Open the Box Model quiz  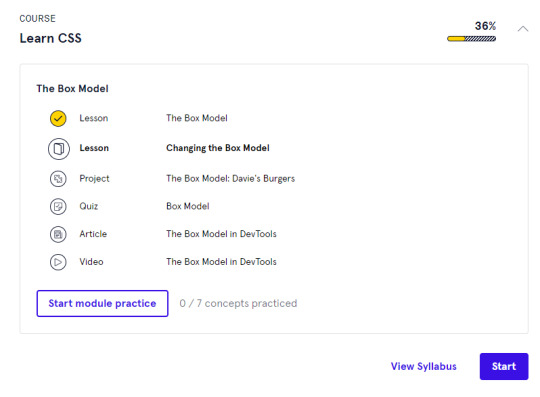tap(188, 206)
